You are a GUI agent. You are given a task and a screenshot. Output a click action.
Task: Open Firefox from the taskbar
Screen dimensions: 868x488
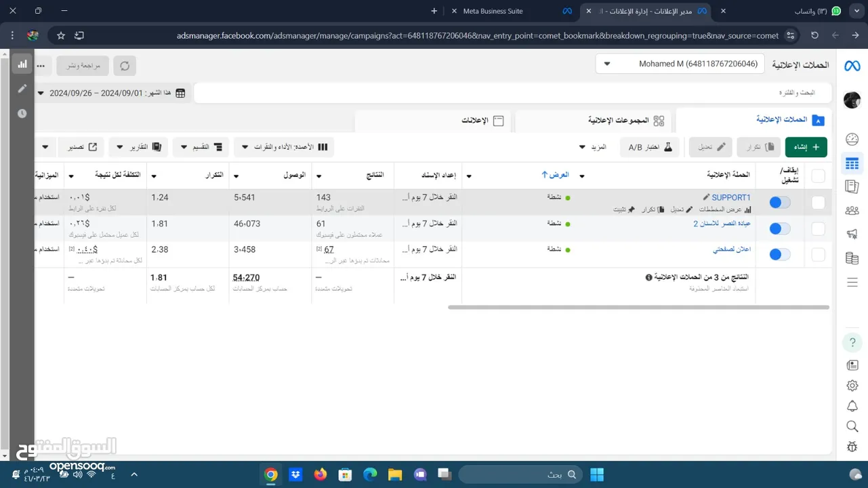tap(320, 474)
